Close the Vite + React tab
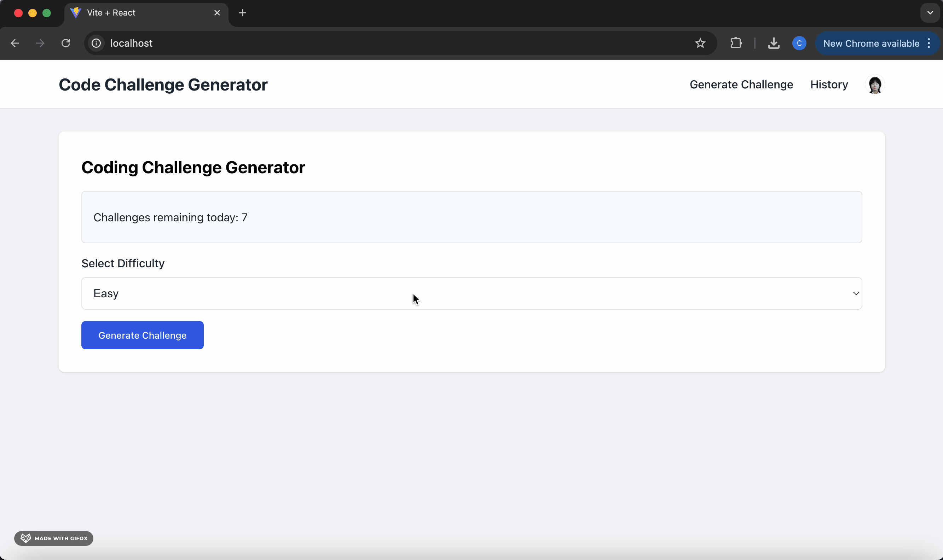943x560 pixels. pos(217,13)
